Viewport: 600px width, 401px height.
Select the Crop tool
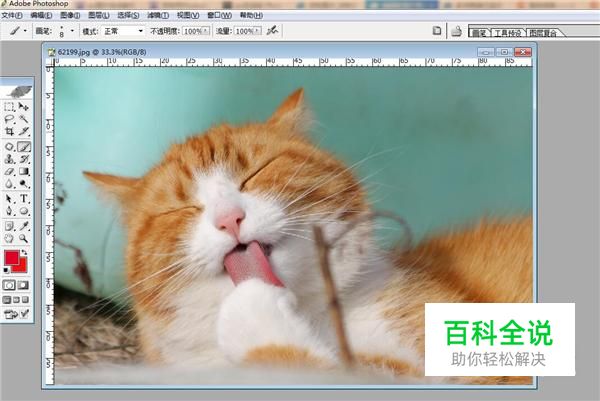[x=9, y=131]
